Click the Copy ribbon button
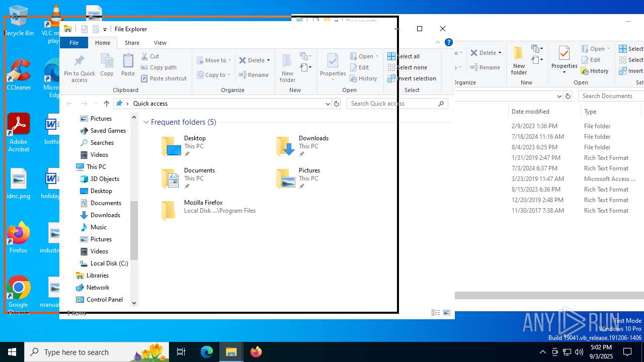Image resolution: width=644 pixels, height=362 pixels. coord(107,65)
